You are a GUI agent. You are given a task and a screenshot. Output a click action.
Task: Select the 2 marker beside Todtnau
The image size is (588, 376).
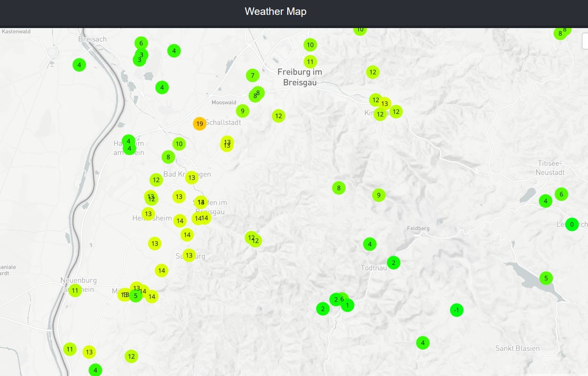click(x=393, y=262)
